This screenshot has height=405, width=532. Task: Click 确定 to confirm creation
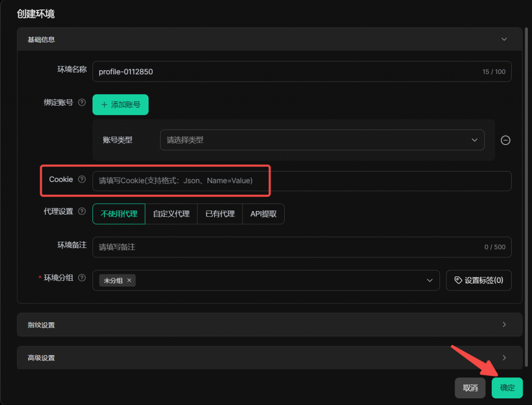point(507,388)
